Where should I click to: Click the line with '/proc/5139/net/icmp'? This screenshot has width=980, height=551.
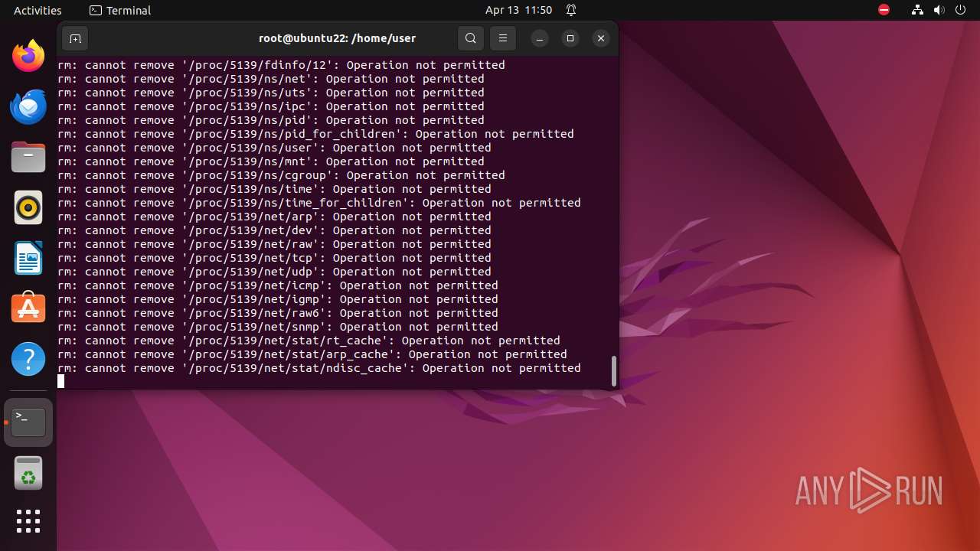pos(278,285)
